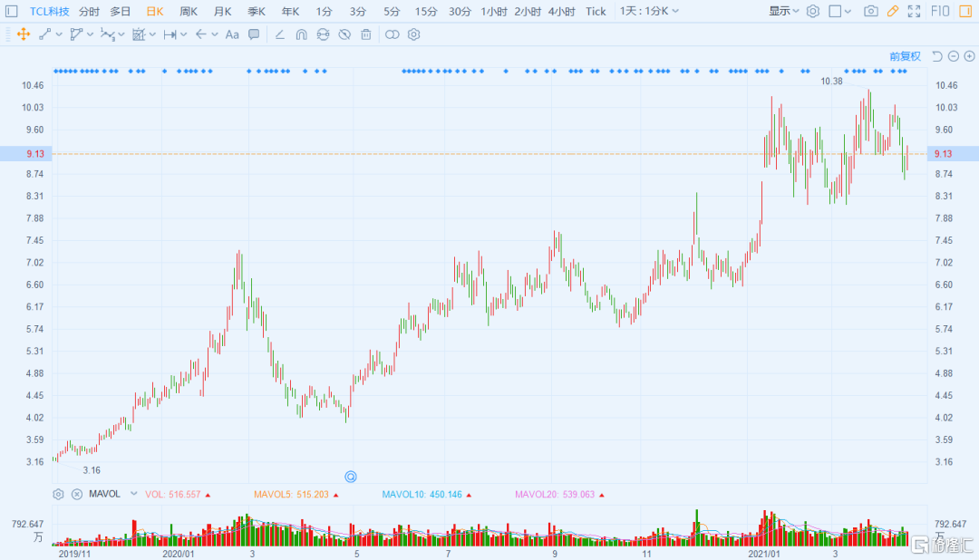Expand the 显示 display dropdown
Viewport: 979px width, 560px height.
click(x=784, y=11)
